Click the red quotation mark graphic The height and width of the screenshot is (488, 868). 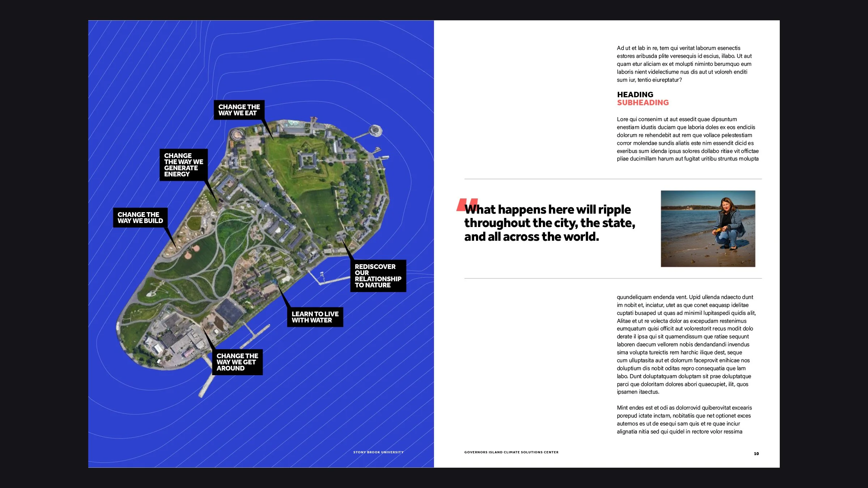[x=467, y=205]
